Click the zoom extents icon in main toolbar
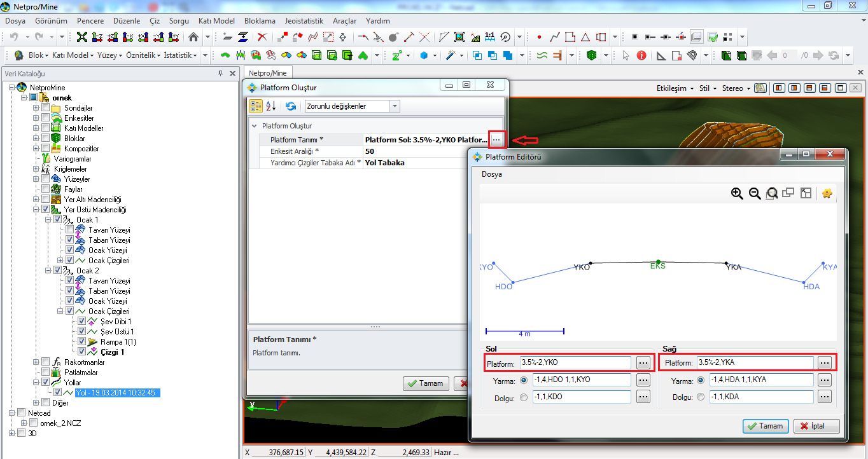Viewport: 868px width, 459px height. (82, 37)
